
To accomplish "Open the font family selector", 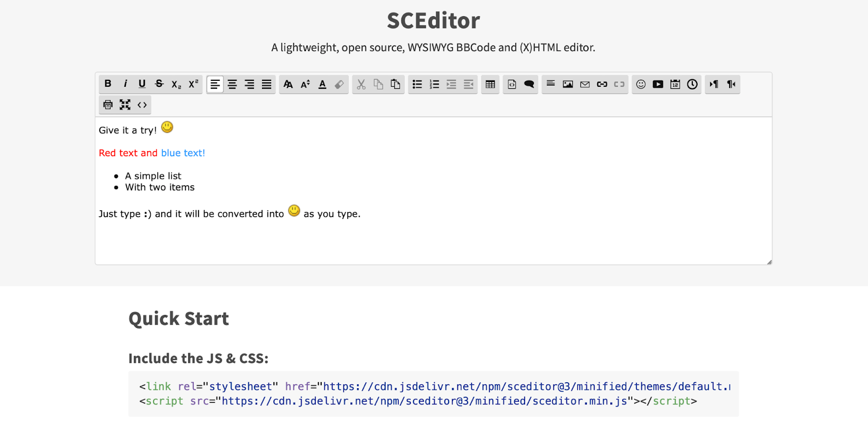I will pyautogui.click(x=287, y=84).
